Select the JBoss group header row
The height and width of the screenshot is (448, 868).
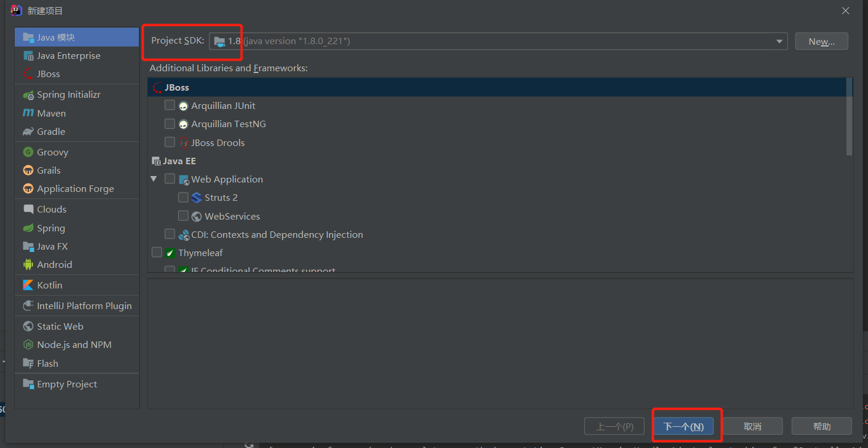point(497,87)
